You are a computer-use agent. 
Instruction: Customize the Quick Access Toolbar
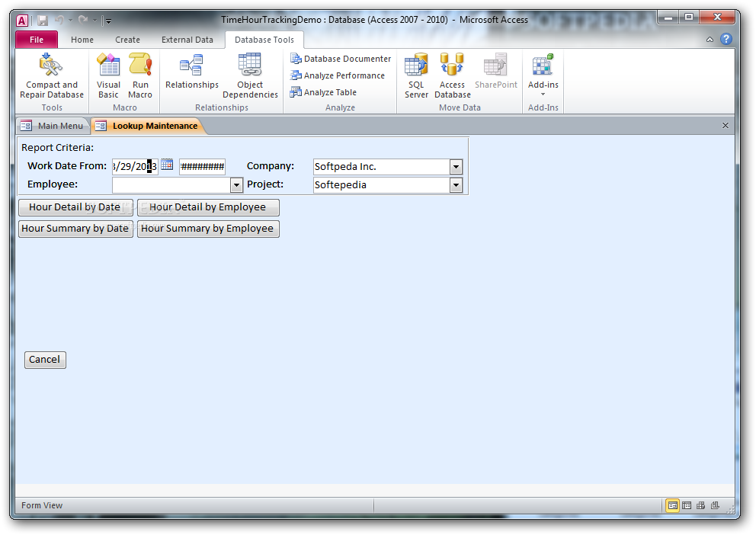click(x=108, y=21)
